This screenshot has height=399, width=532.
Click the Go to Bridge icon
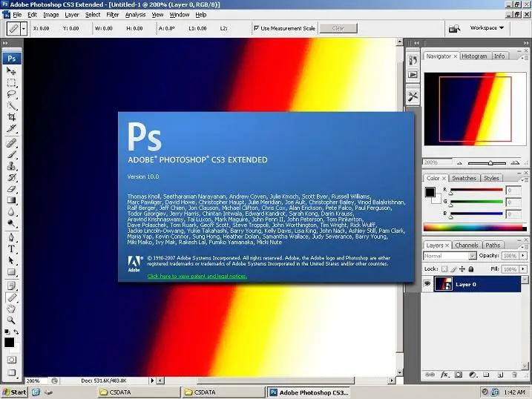coord(454,28)
